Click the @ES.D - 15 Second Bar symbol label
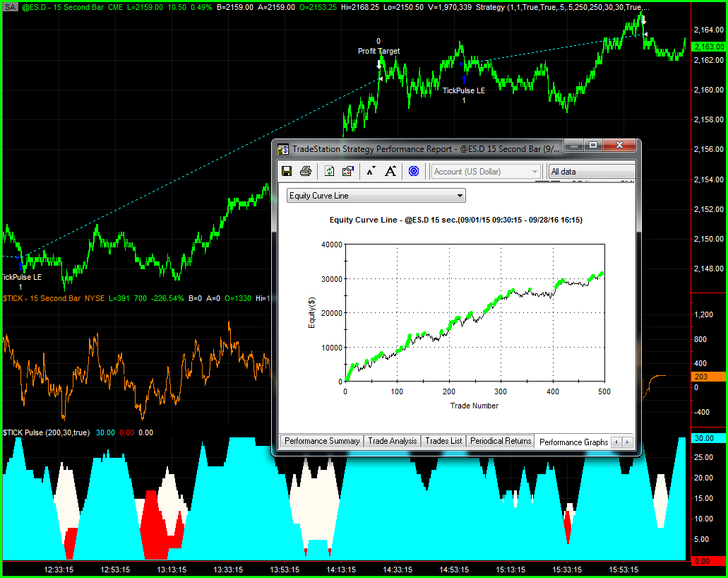The image size is (728, 578). tap(63, 8)
